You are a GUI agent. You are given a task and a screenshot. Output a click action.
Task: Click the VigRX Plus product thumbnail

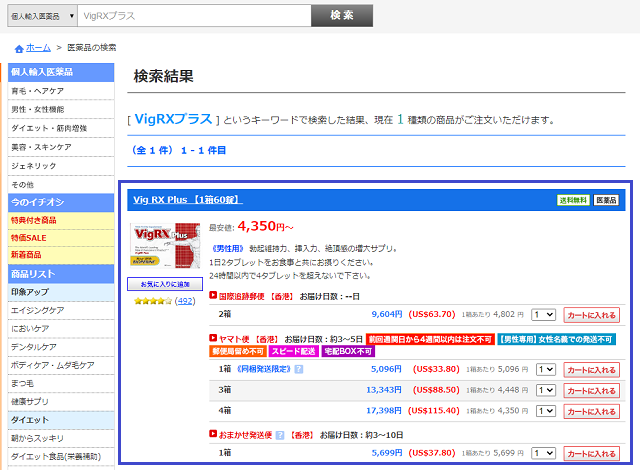[165, 246]
